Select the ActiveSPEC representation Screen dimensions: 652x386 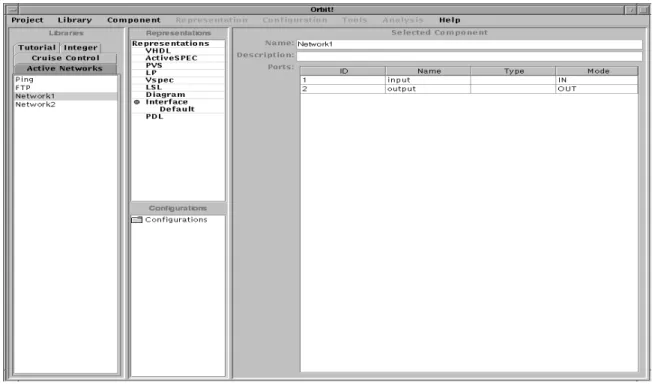pos(171,58)
